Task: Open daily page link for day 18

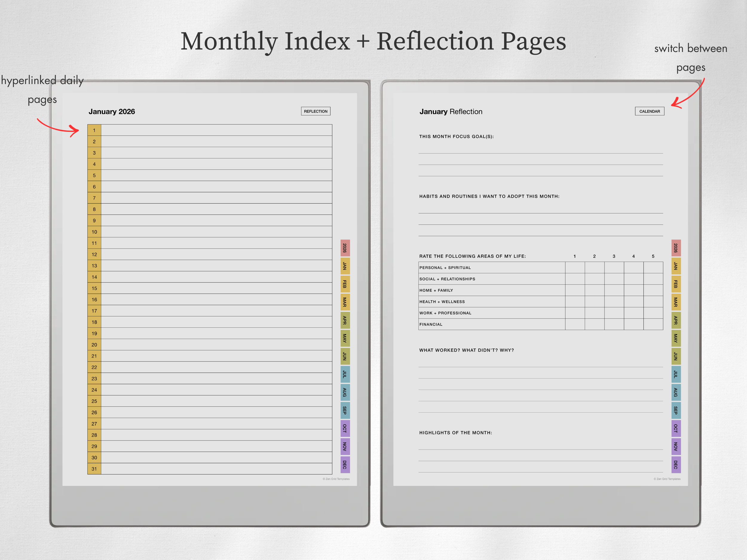Action: 94,322
